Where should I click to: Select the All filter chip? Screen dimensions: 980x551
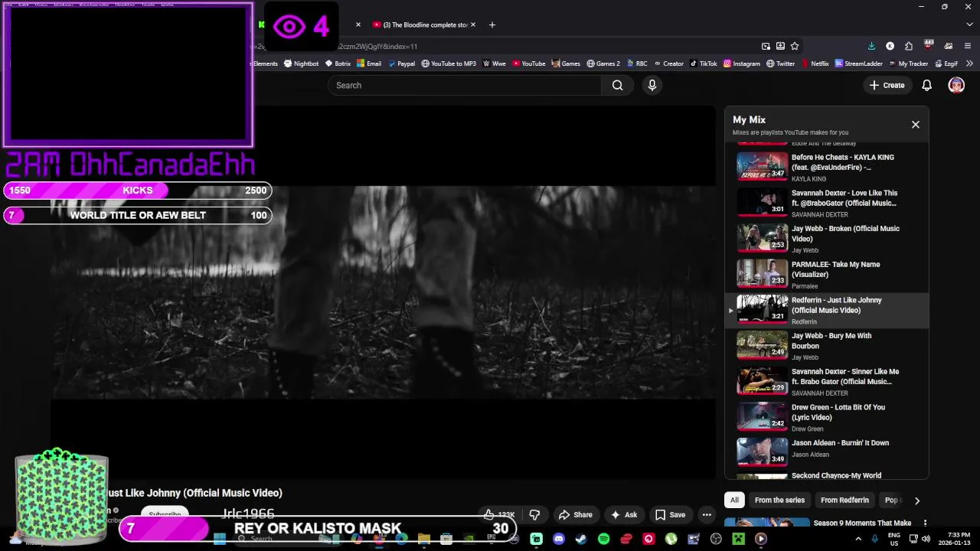[x=734, y=500]
